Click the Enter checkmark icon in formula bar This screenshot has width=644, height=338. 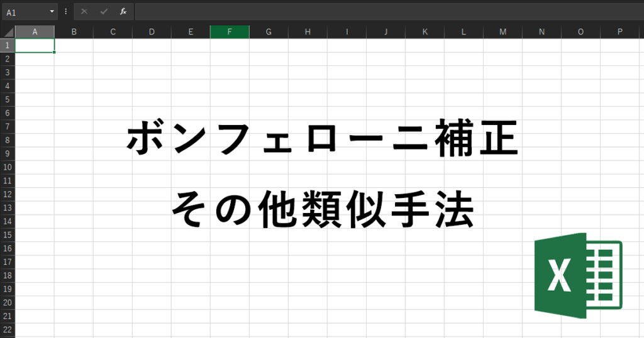pos(104,11)
